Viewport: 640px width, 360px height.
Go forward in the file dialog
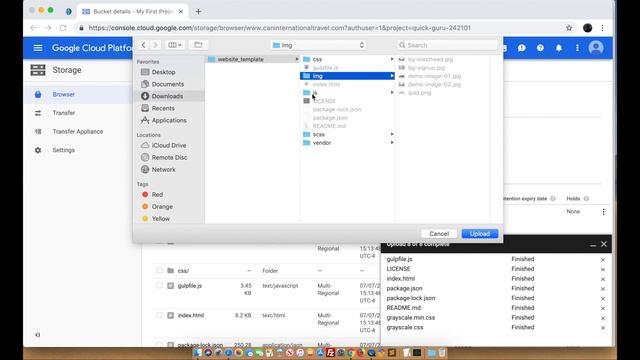click(x=155, y=45)
